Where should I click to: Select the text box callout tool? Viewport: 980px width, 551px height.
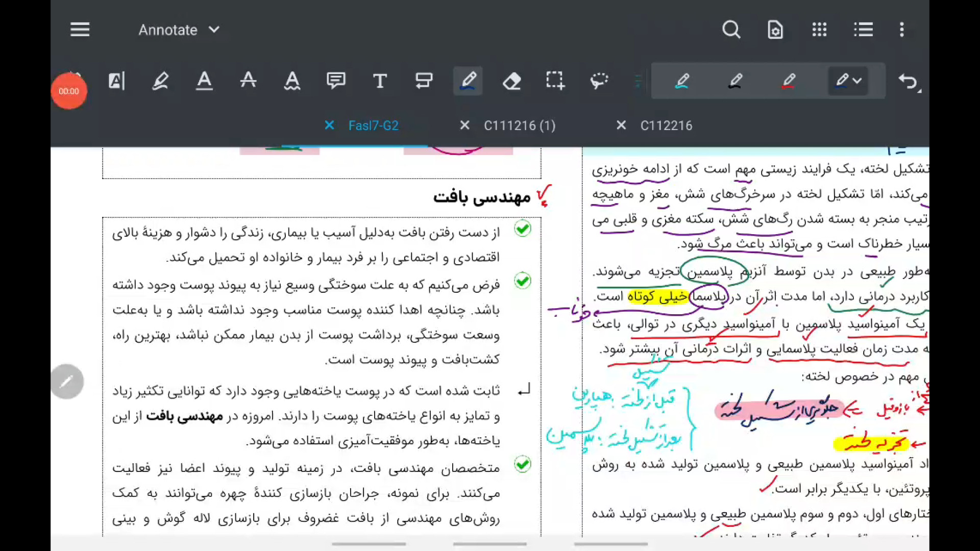coord(424,81)
